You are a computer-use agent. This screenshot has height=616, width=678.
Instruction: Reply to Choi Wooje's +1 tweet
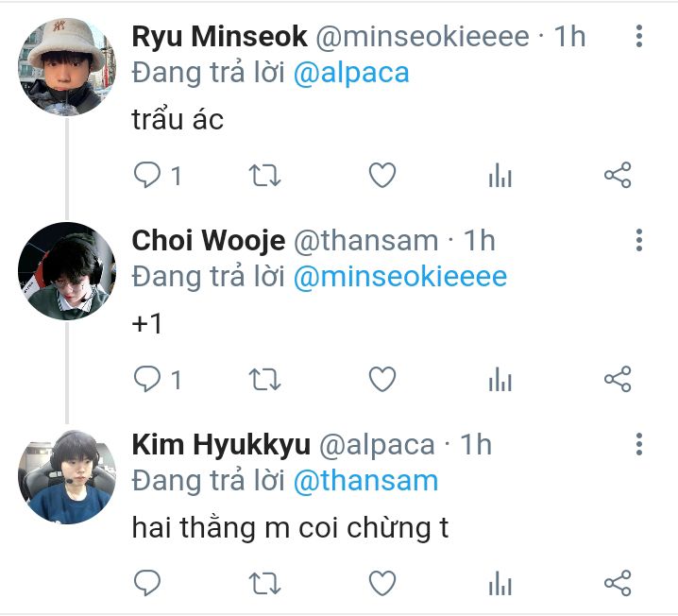pyautogui.click(x=147, y=379)
